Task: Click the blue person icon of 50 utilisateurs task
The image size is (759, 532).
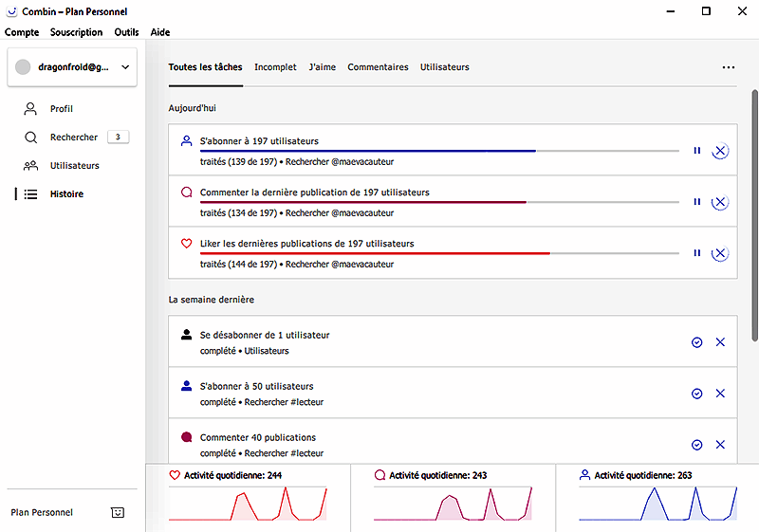Action: point(186,385)
